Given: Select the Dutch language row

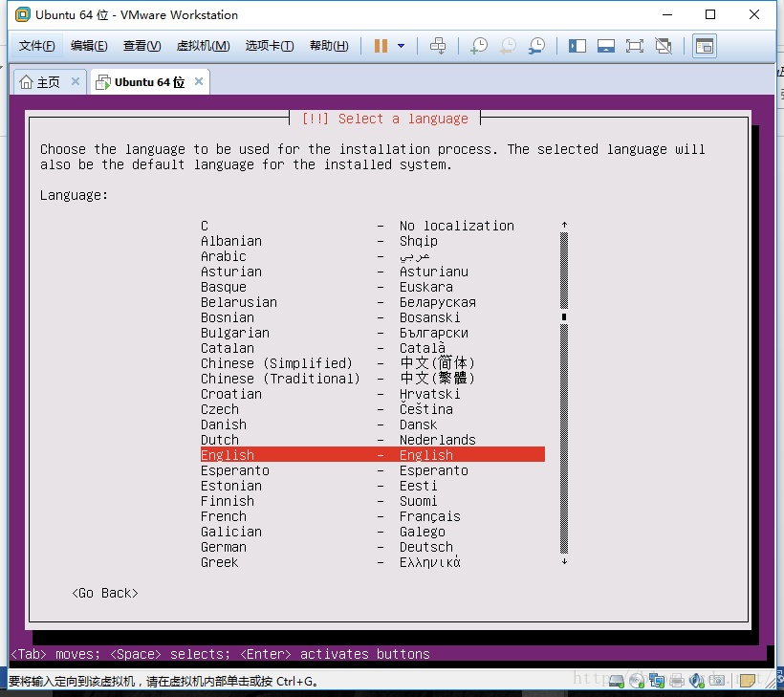Looking at the screenshot, I should pos(373,440).
